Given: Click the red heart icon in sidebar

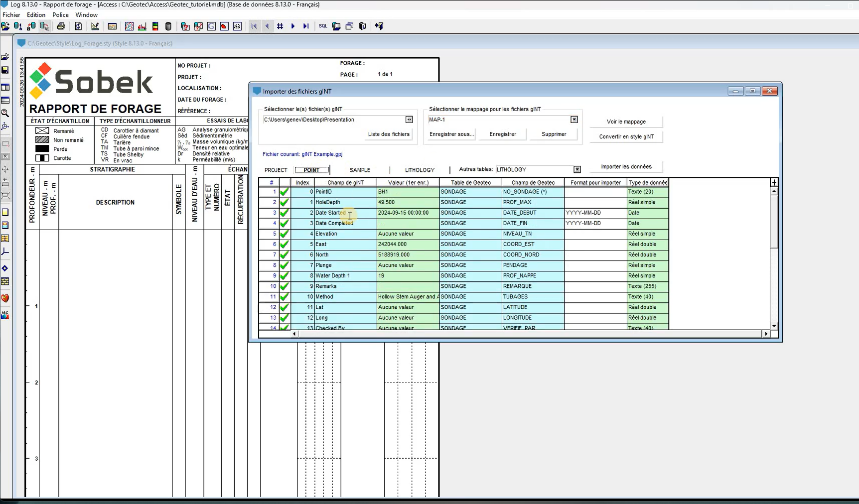Looking at the screenshot, I should tap(5, 298).
